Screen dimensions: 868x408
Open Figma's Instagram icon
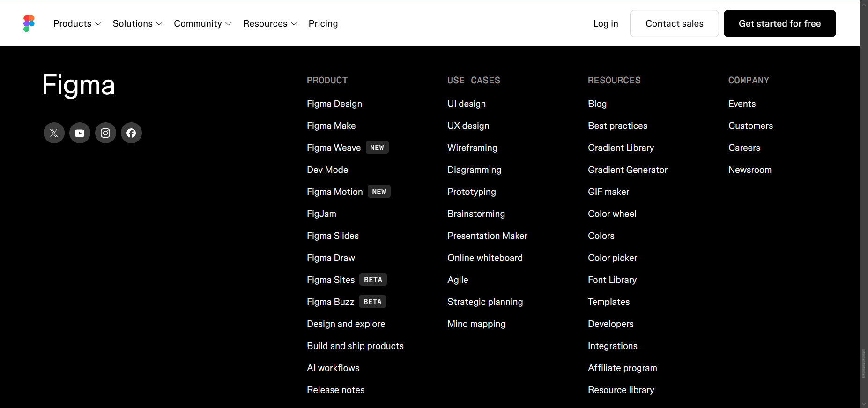105,133
